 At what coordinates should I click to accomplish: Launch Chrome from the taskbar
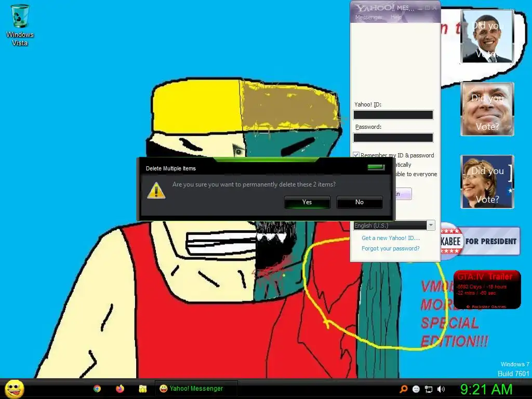(97, 389)
